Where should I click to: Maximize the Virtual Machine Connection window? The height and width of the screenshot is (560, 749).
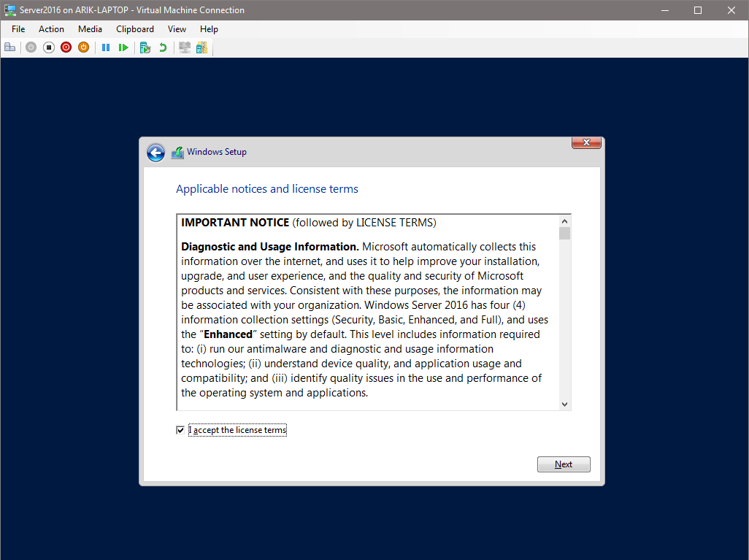pyautogui.click(x=698, y=10)
